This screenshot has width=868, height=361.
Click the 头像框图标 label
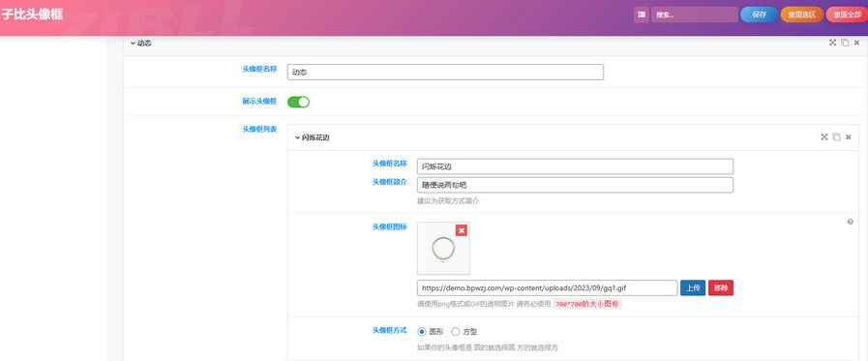pos(390,226)
